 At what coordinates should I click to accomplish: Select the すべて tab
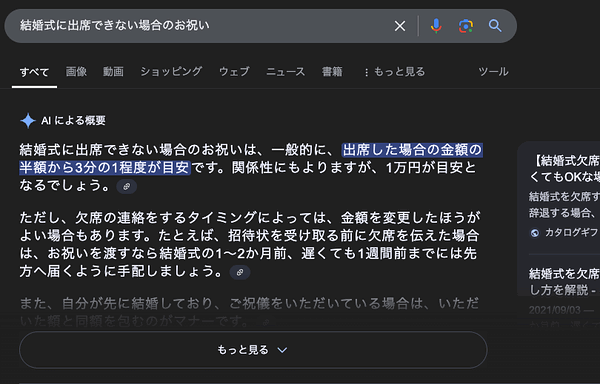pos(34,72)
